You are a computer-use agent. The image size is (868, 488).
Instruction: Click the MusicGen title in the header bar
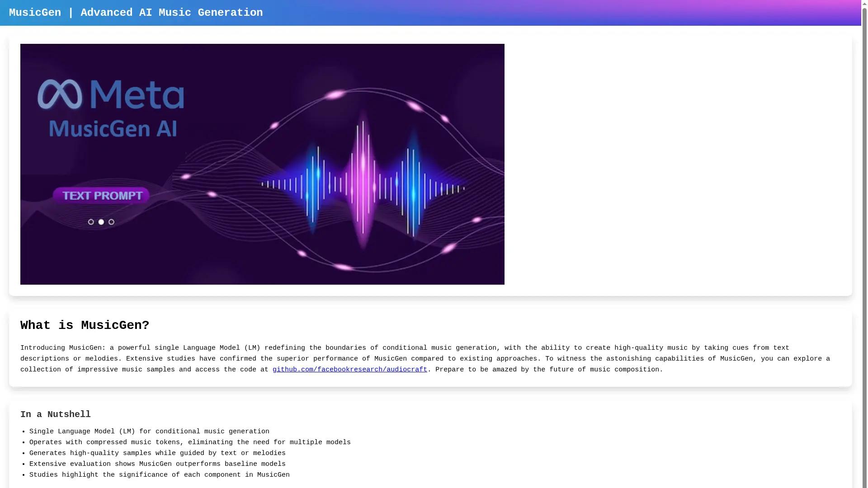click(35, 13)
